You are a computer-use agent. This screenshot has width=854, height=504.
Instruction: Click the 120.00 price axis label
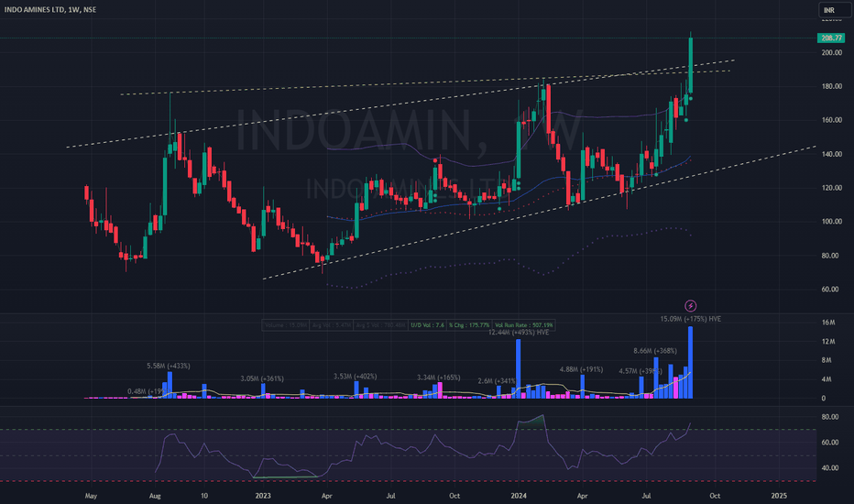coord(831,188)
